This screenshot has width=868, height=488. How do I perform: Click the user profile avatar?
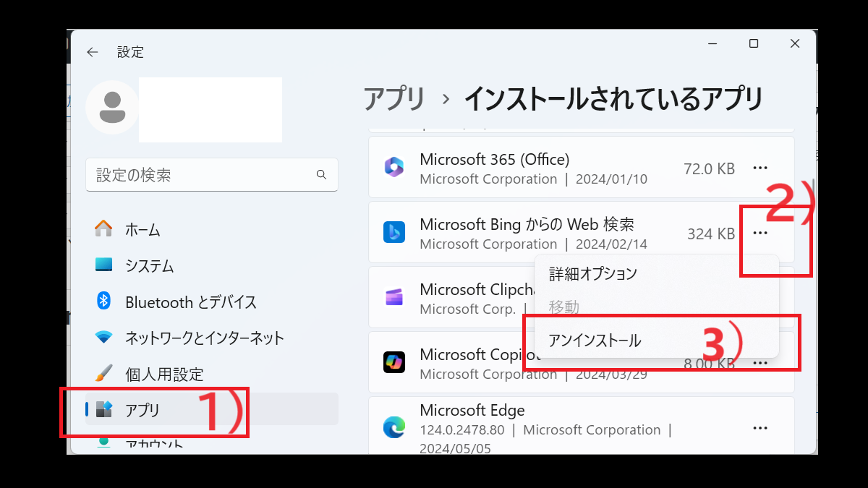coord(112,107)
